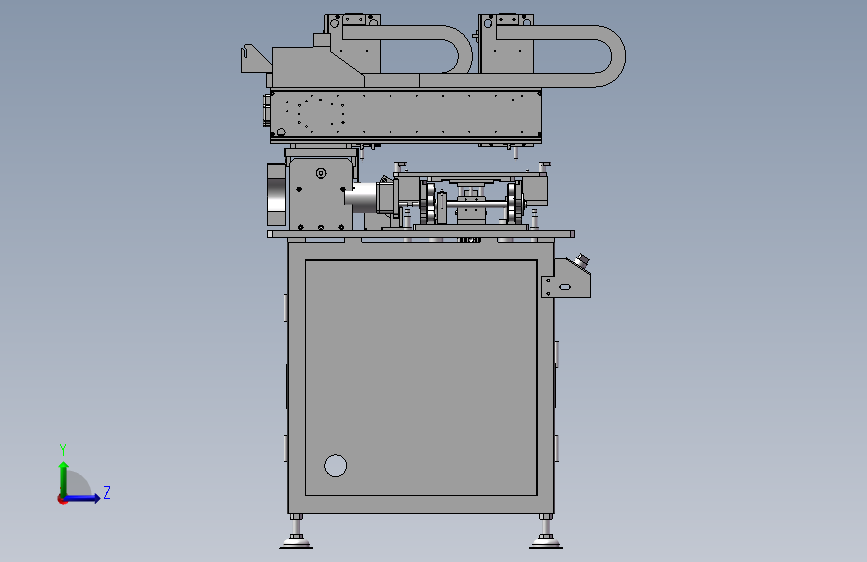Image resolution: width=867 pixels, height=562 pixels.
Task: Click the red X axis ball at triad origin
Action: click(x=62, y=499)
